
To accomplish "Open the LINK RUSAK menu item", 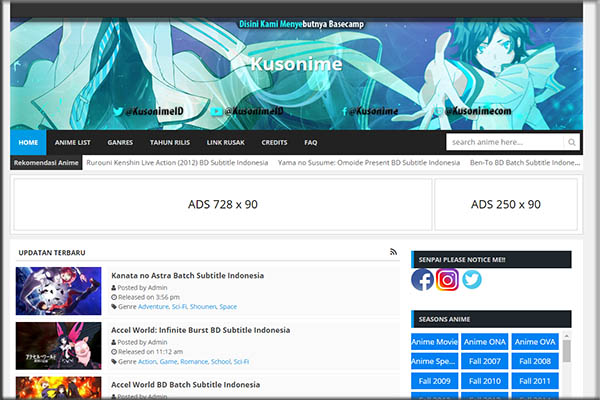I will coord(226,142).
